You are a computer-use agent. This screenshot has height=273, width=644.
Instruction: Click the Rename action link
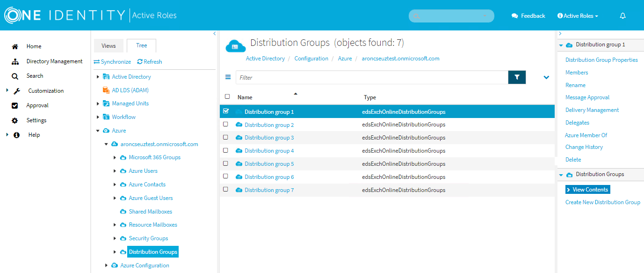575,85
